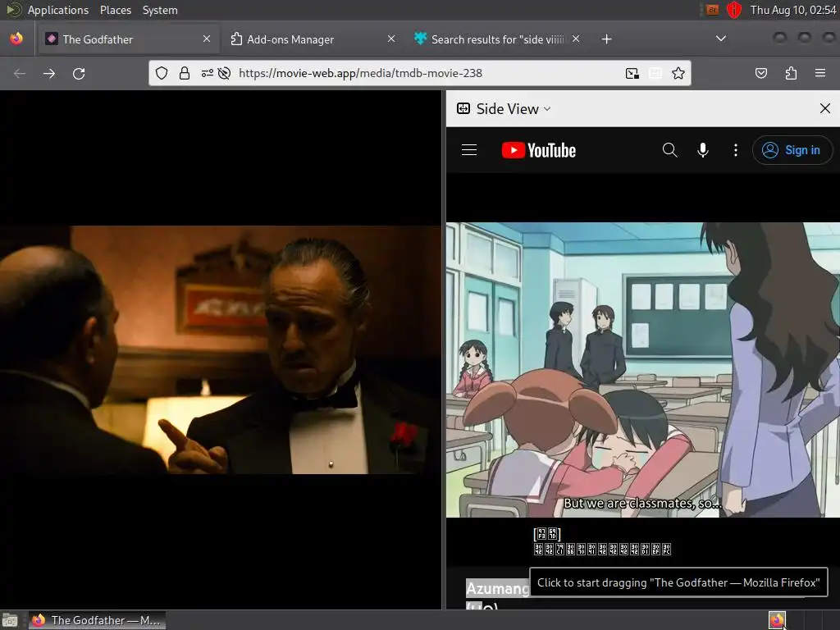840x630 pixels.
Task: Go to YouTube home via logo
Action: (538, 151)
